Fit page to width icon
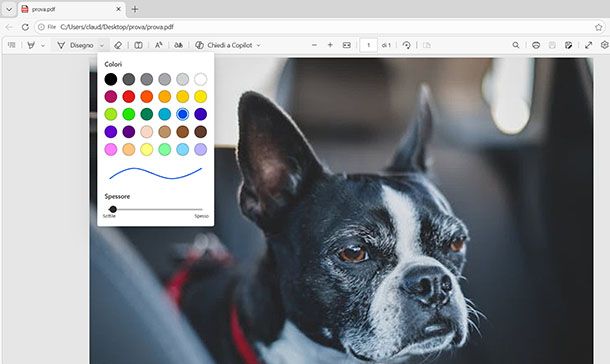This screenshot has width=610, height=364. pyautogui.click(x=347, y=45)
